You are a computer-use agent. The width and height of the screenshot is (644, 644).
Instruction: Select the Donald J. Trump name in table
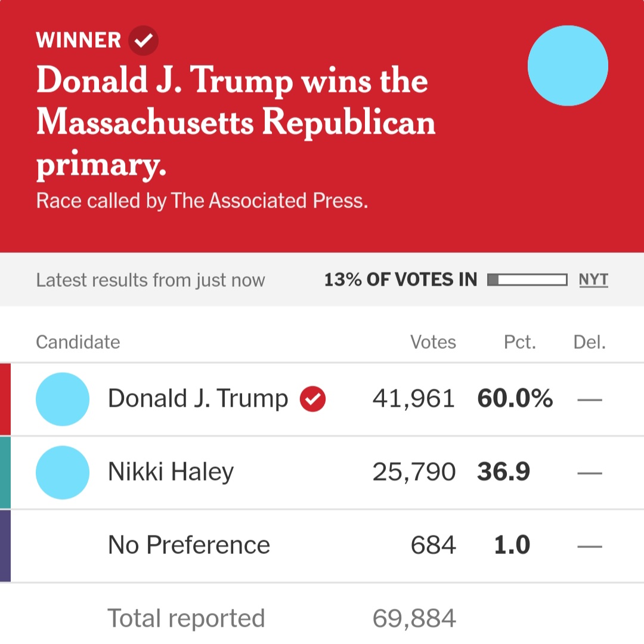click(198, 399)
